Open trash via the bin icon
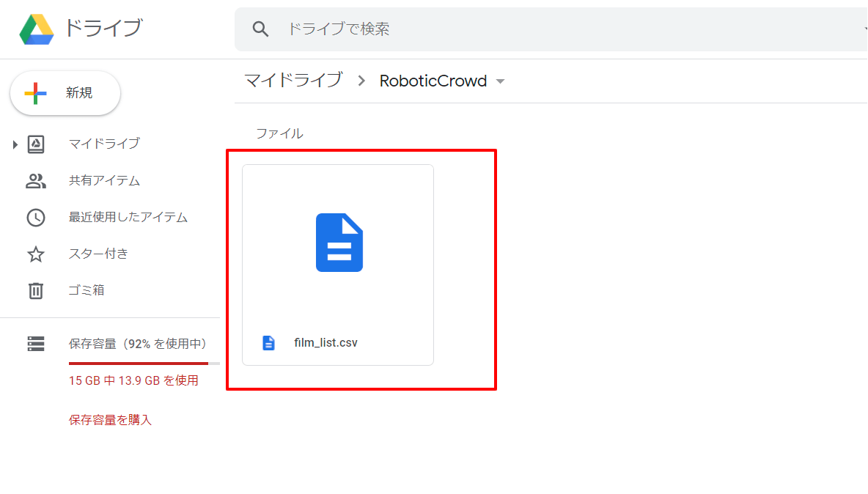The width and height of the screenshot is (868, 494). (36, 290)
